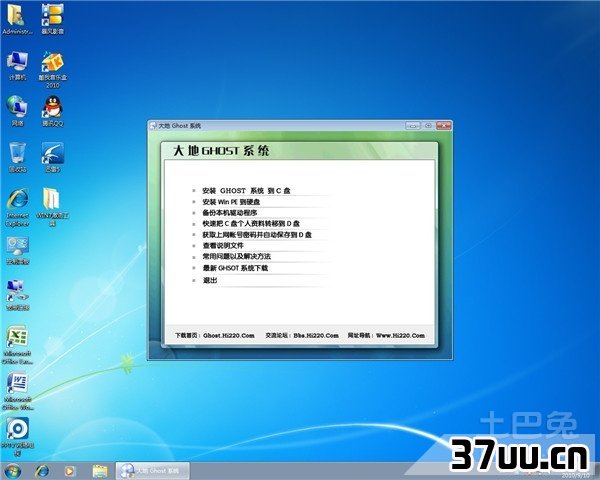The image size is (600, 480).
Task: Click 最新 GHSOT 系统下载 entry
Action: 235,268
